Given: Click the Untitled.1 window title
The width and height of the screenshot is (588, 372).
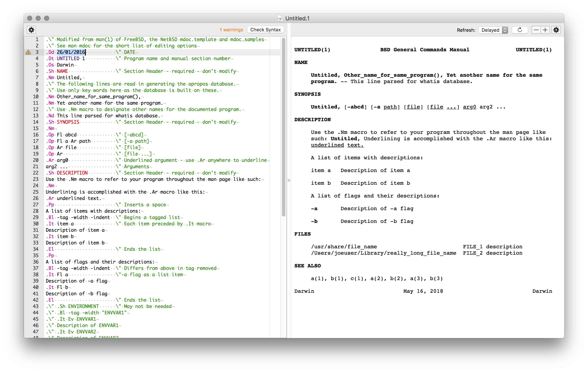Looking at the screenshot, I should (x=297, y=18).
